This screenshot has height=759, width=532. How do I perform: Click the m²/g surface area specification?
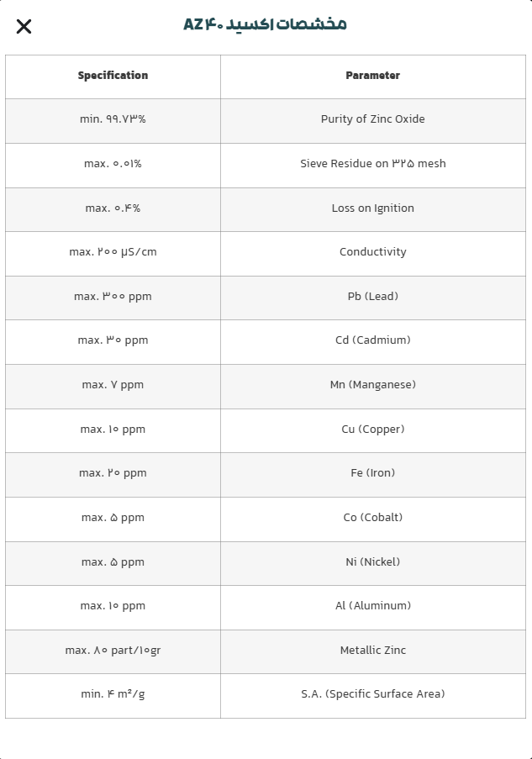[x=113, y=694]
